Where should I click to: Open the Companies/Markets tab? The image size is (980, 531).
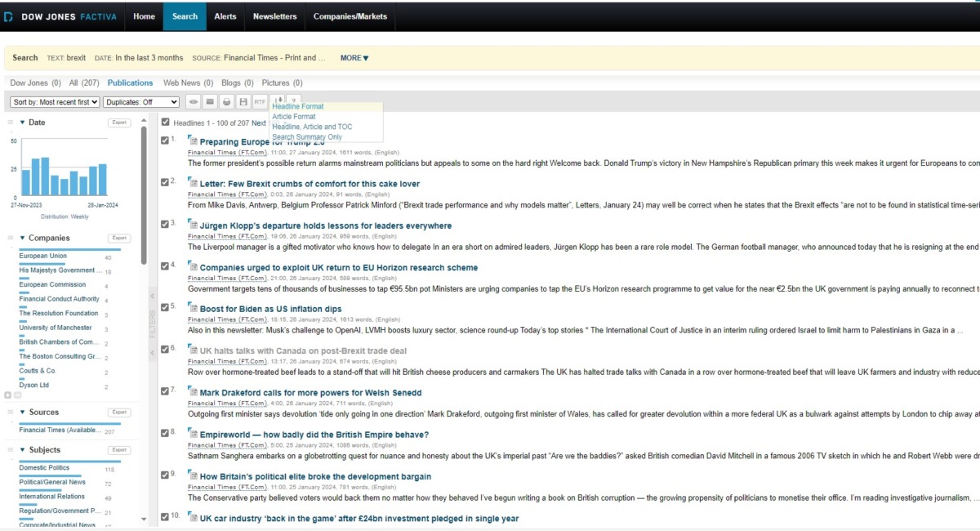tap(350, 16)
